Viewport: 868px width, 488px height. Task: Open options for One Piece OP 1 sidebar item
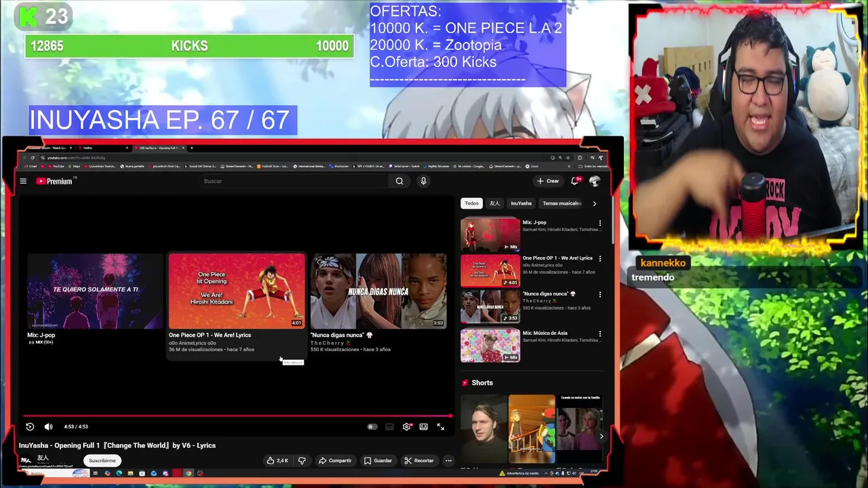599,259
